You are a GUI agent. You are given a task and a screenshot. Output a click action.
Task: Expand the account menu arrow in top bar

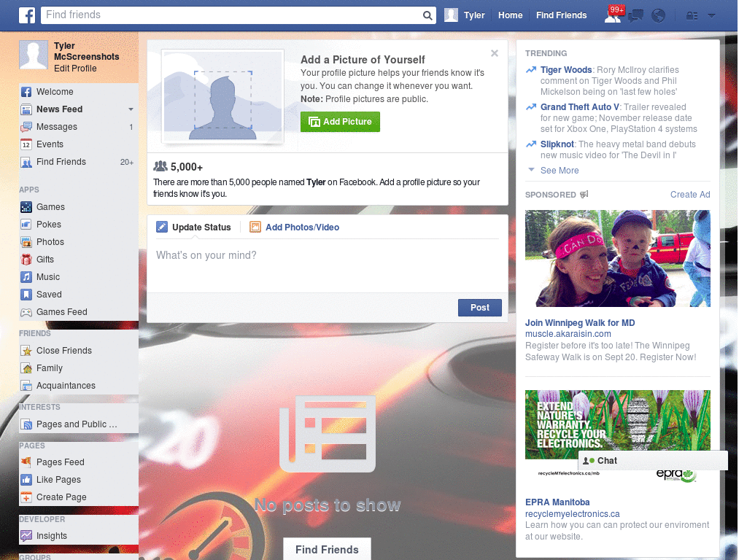tap(712, 16)
